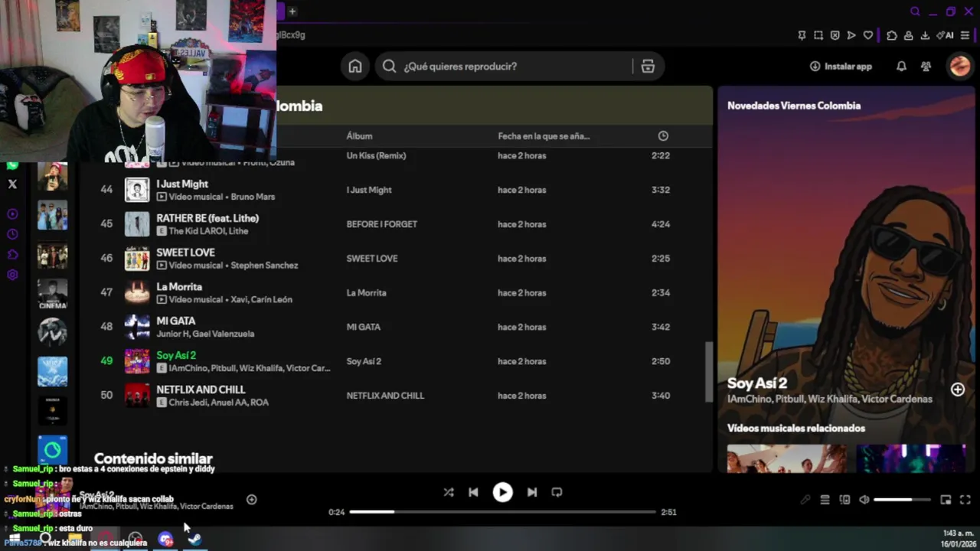Open Bruno Mars artist link
980x551 pixels.
pos(253,197)
